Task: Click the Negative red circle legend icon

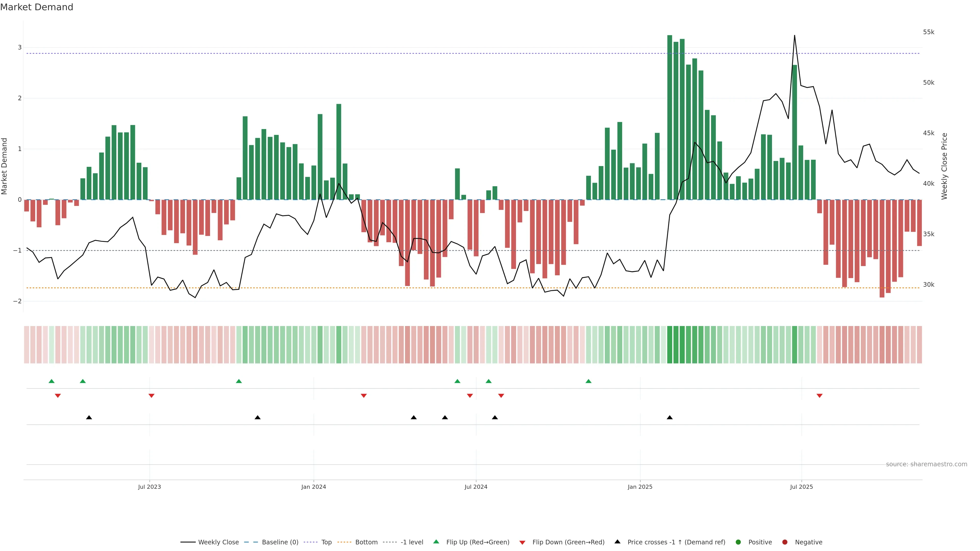Action: pos(785,542)
